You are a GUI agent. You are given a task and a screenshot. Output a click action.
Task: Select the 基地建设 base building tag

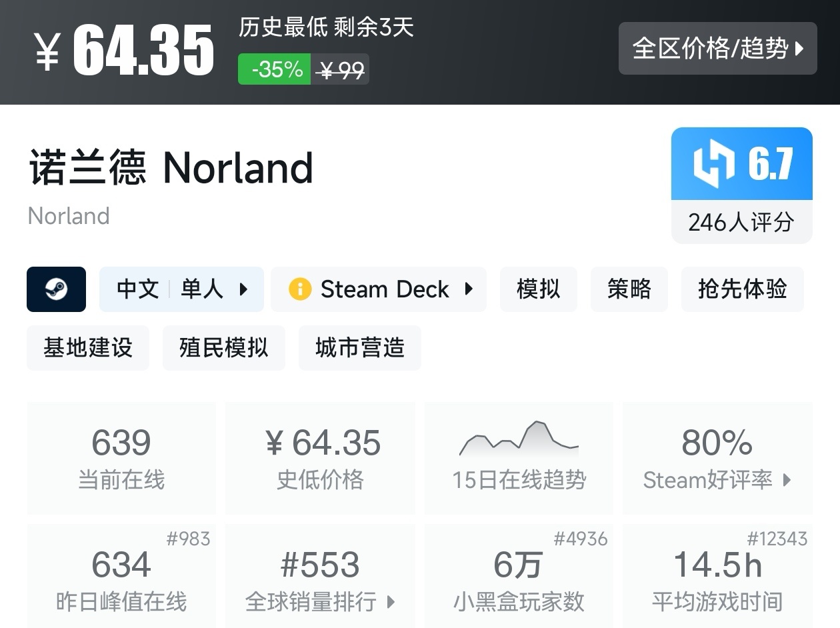click(87, 347)
